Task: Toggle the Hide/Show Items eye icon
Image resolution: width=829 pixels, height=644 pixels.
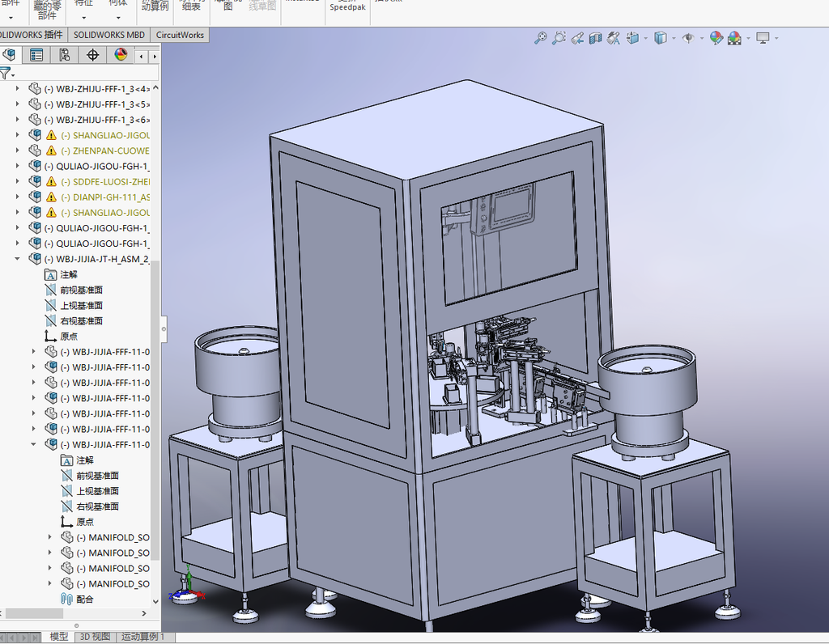Action: click(x=688, y=38)
